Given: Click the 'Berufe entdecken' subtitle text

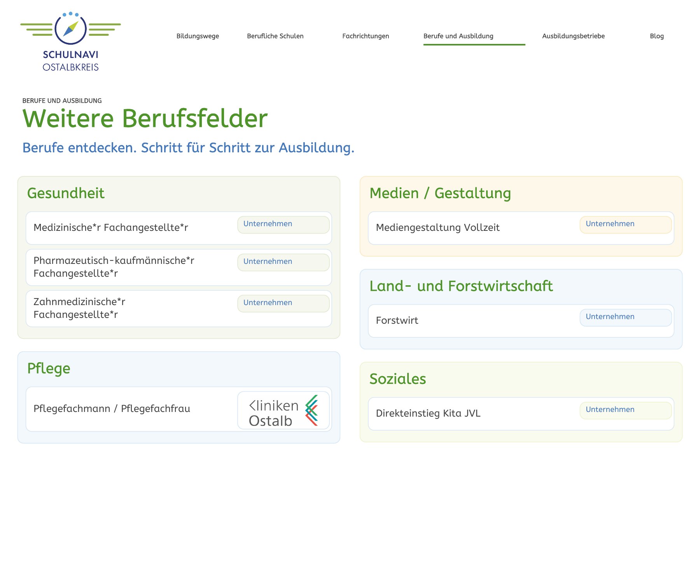Looking at the screenshot, I should pyautogui.click(x=189, y=148).
